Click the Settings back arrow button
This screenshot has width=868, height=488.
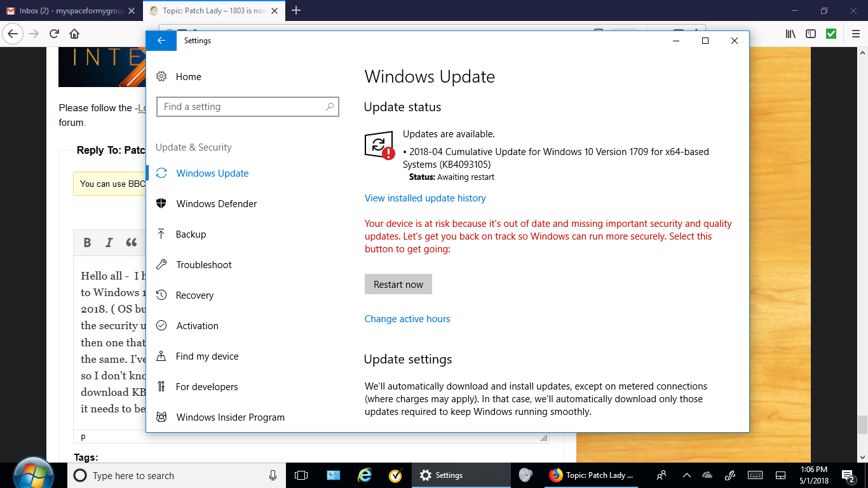[x=161, y=41]
